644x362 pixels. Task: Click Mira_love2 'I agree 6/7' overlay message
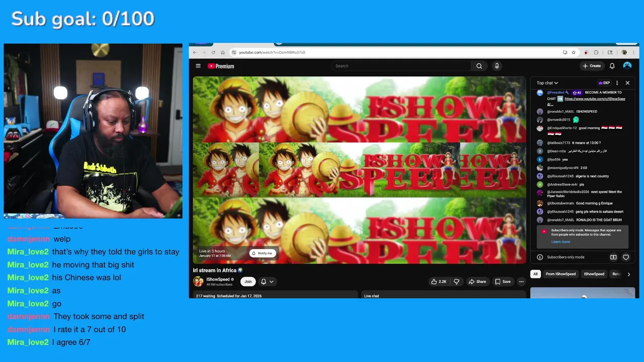[x=71, y=342]
